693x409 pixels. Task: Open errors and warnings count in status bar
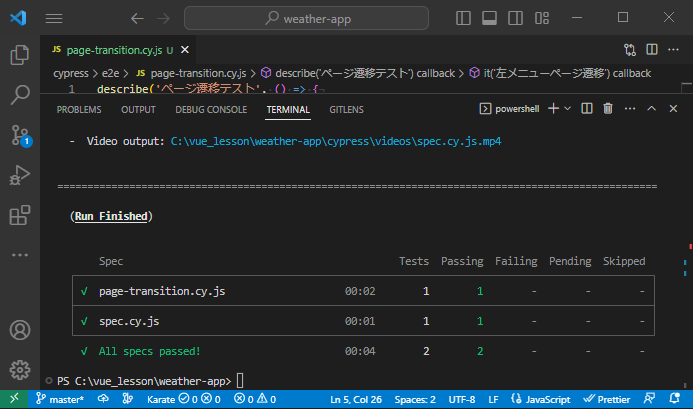[x=255, y=399]
